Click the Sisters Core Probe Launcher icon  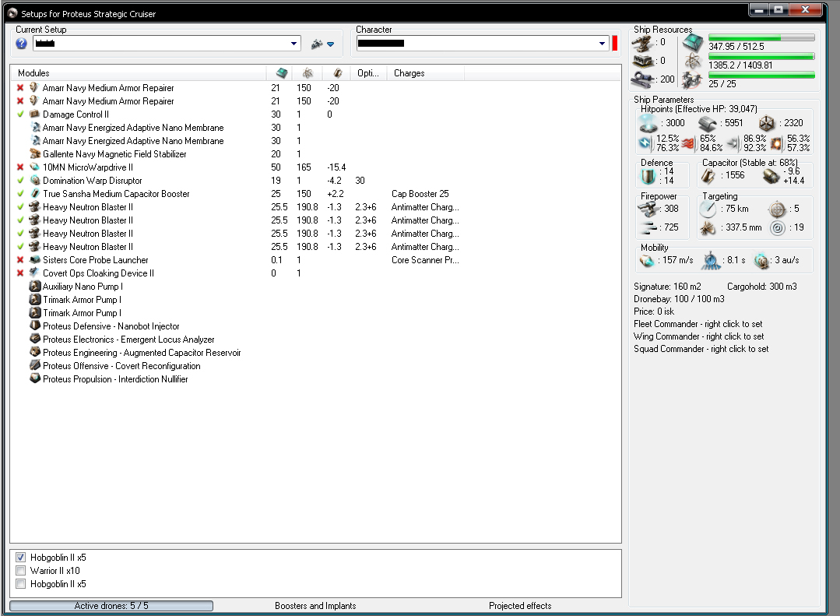(35, 259)
